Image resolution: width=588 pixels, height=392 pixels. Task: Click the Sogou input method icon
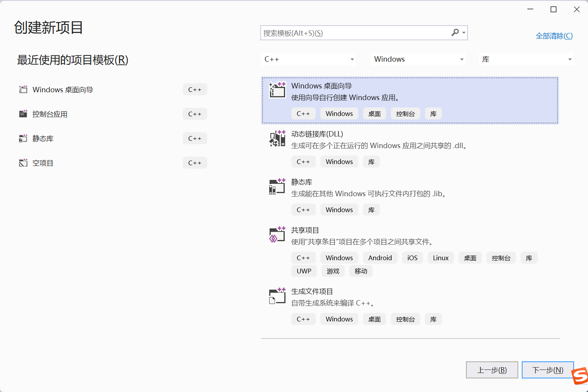coord(580,375)
